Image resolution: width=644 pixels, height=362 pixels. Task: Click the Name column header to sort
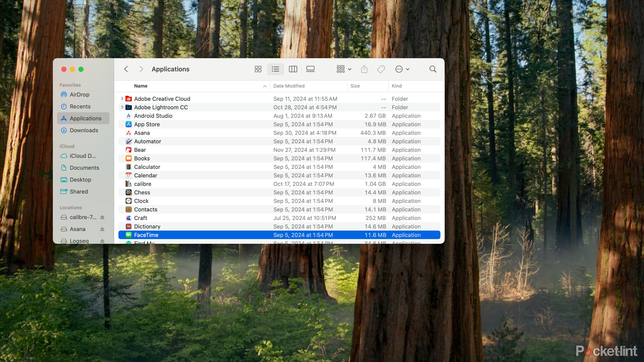click(x=140, y=86)
